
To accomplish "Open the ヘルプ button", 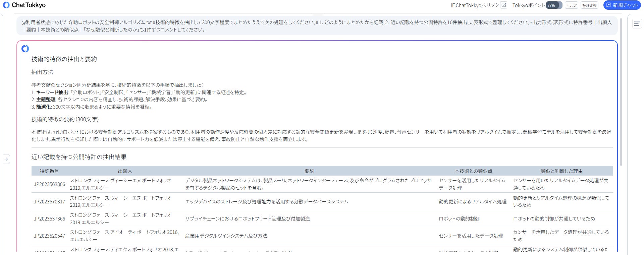I will click(x=572, y=5).
